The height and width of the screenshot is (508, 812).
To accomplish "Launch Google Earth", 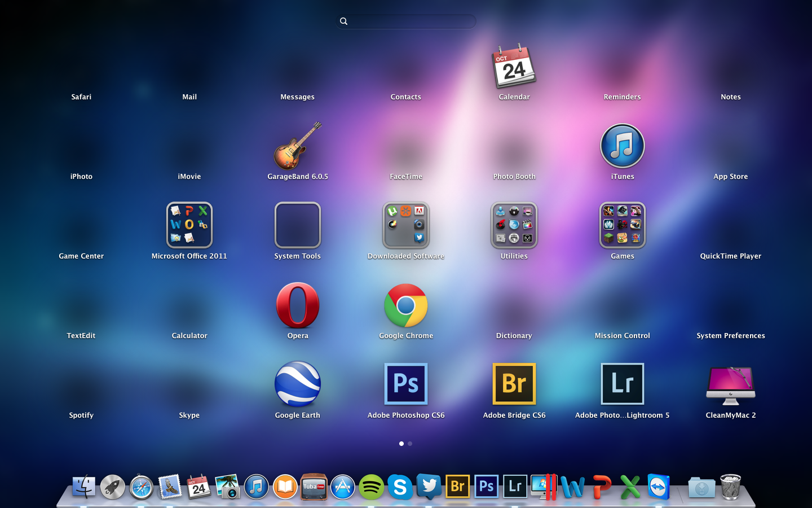I will coord(297,384).
